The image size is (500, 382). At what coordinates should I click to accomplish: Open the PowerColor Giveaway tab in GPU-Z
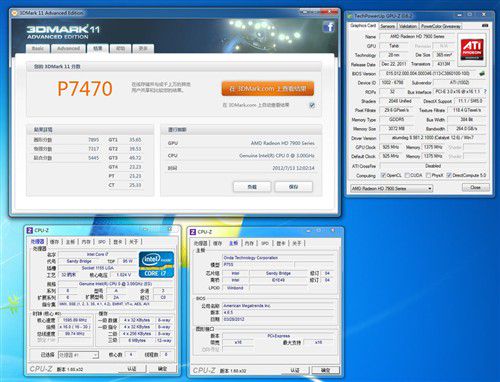(x=441, y=26)
